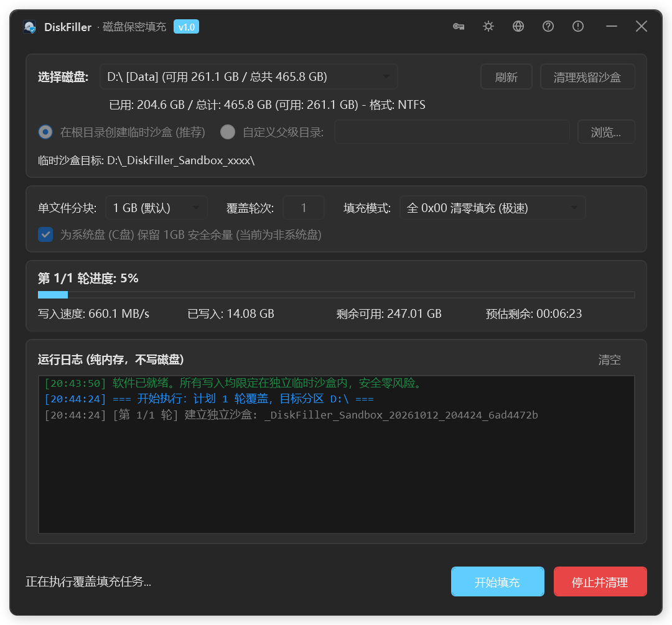Click the 写入速度: 660.1 MB/s text

(93, 313)
